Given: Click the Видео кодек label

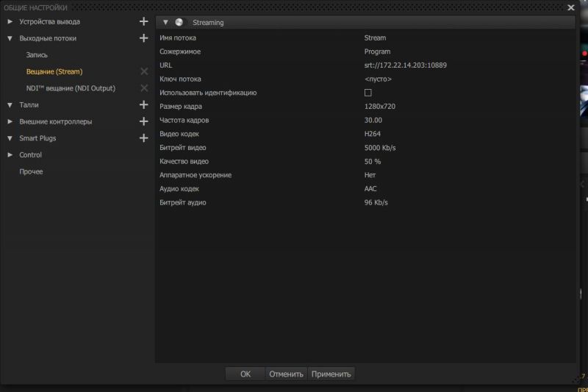Looking at the screenshot, I should pos(179,134).
